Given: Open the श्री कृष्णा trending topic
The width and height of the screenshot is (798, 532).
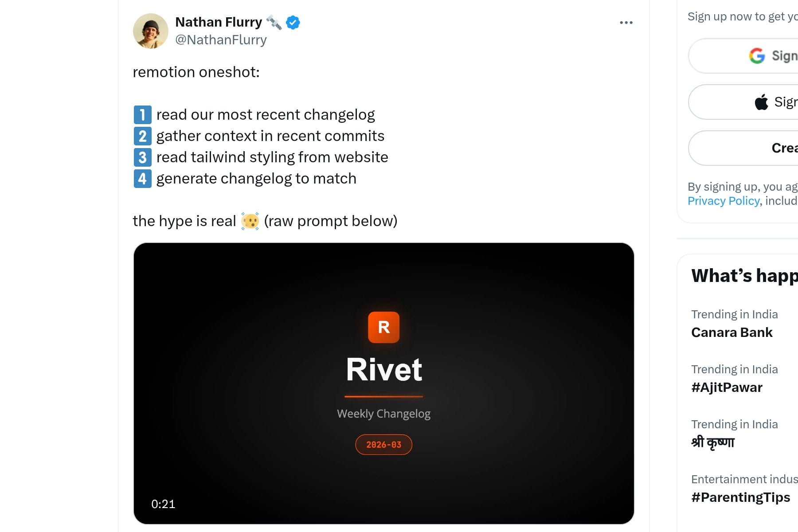Looking at the screenshot, I should [712, 442].
